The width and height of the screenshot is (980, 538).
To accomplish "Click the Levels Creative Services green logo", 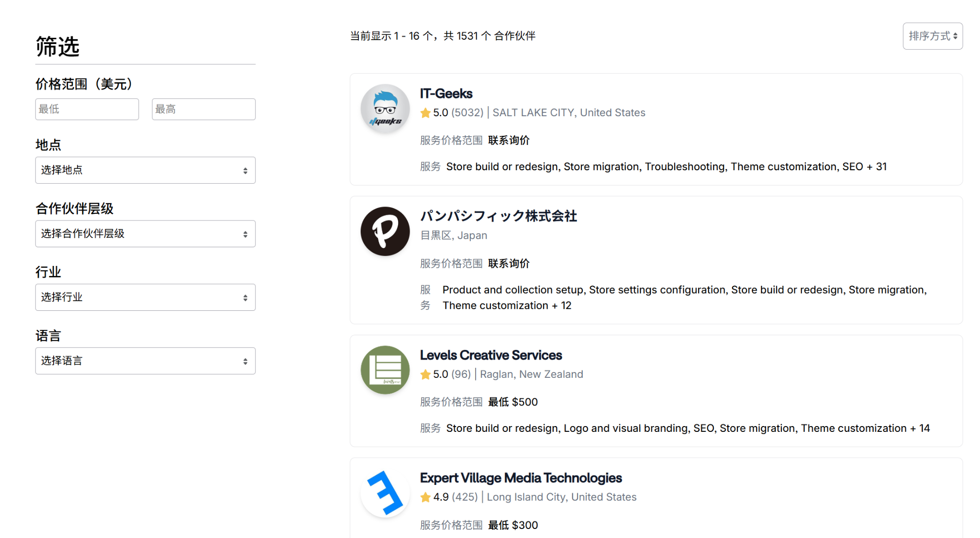I will [385, 370].
